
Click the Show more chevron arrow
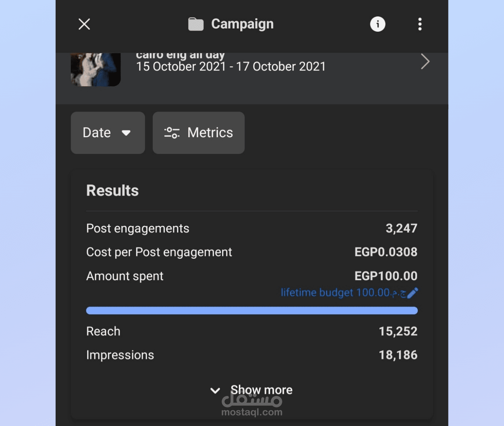pyautogui.click(x=215, y=390)
